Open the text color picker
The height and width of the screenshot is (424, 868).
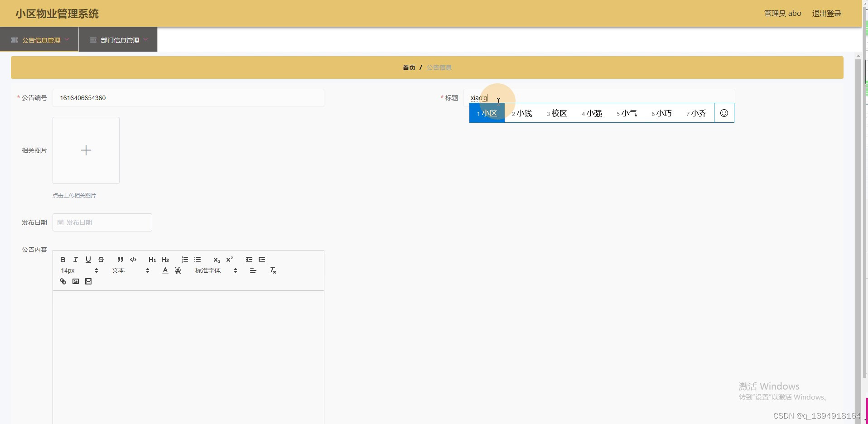click(x=165, y=270)
